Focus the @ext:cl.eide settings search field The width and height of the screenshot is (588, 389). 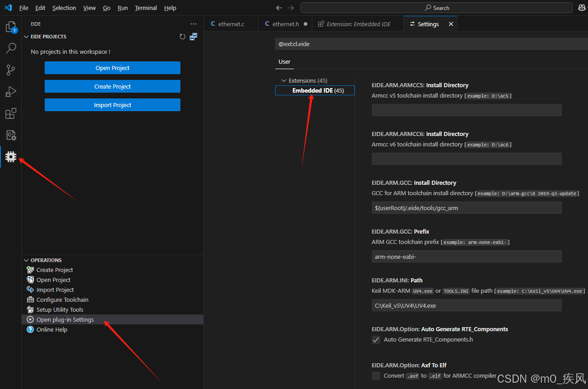(x=431, y=44)
